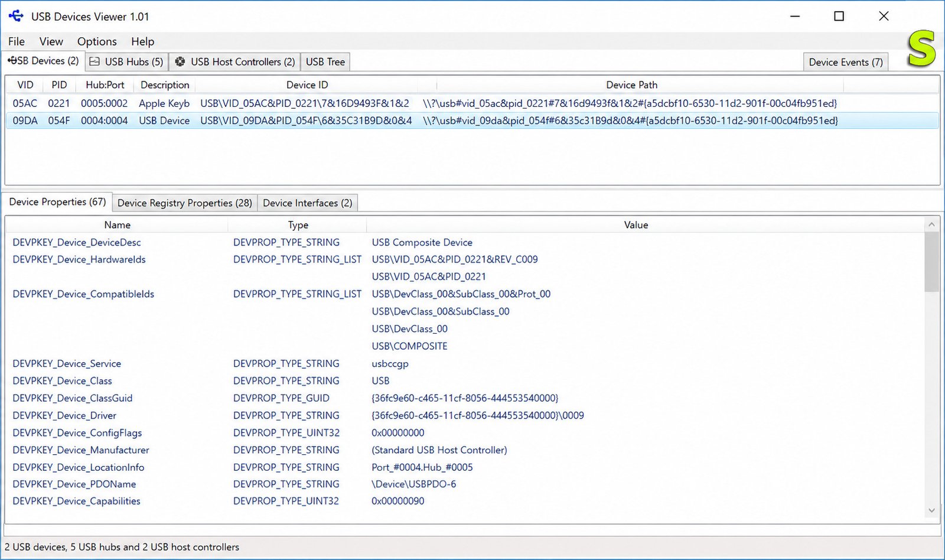Open the Device Interfaces (2) tab
Image resolution: width=945 pixels, height=560 pixels.
pyautogui.click(x=308, y=203)
